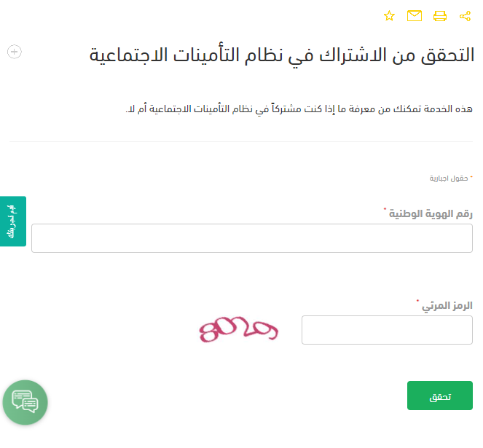Focus the رقم الهوية الوطنية input field

pyautogui.click(x=251, y=238)
